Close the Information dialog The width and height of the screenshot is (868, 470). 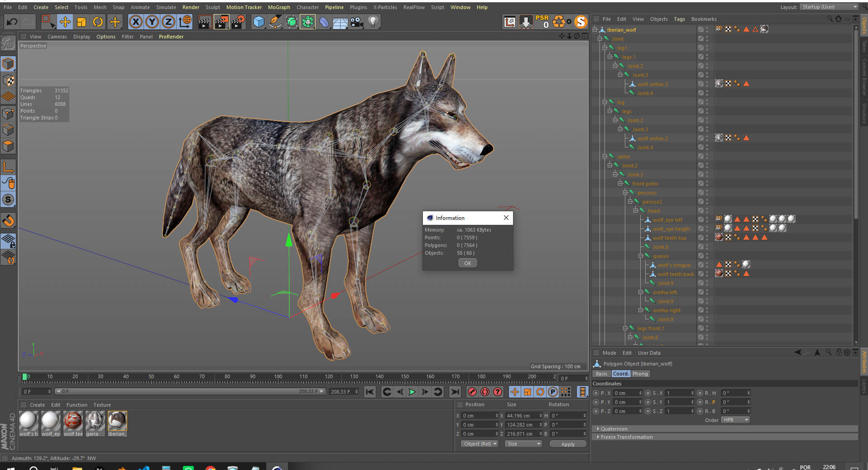[506, 218]
